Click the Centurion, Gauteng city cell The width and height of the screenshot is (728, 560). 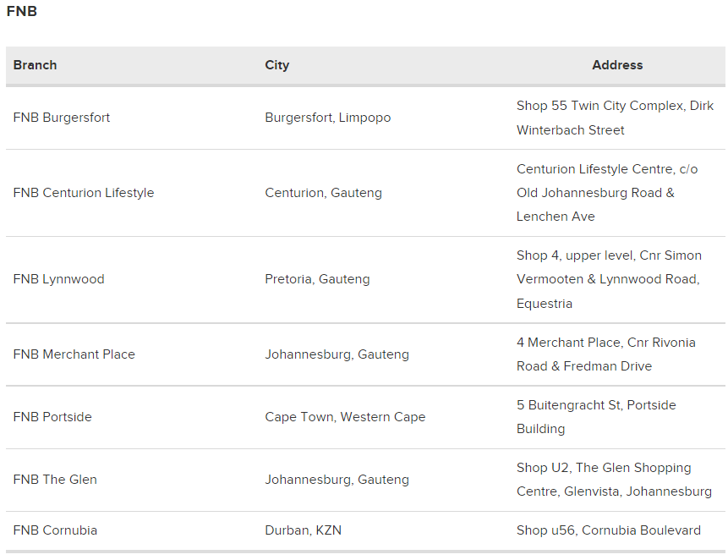tap(323, 193)
